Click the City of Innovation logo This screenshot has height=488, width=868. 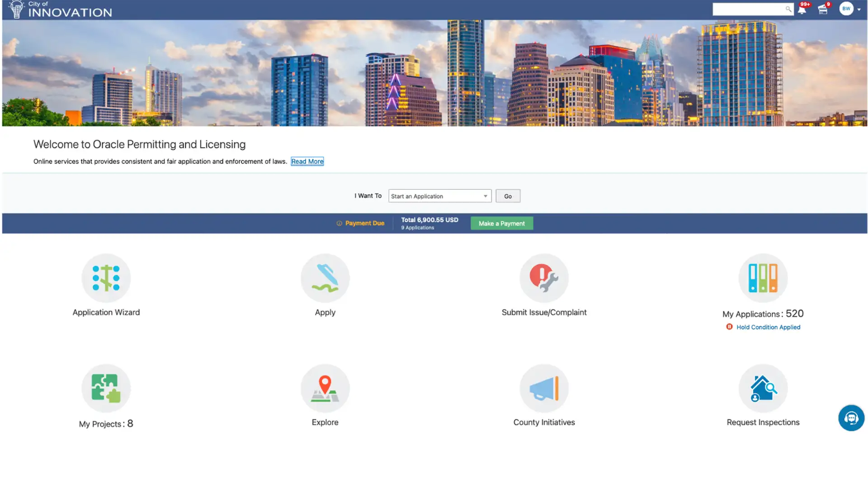(x=59, y=9)
